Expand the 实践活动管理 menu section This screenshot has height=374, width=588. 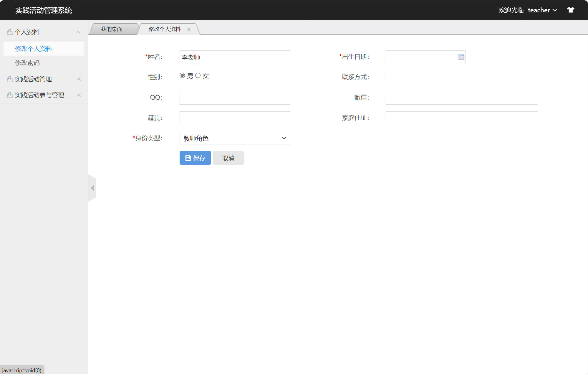79,79
